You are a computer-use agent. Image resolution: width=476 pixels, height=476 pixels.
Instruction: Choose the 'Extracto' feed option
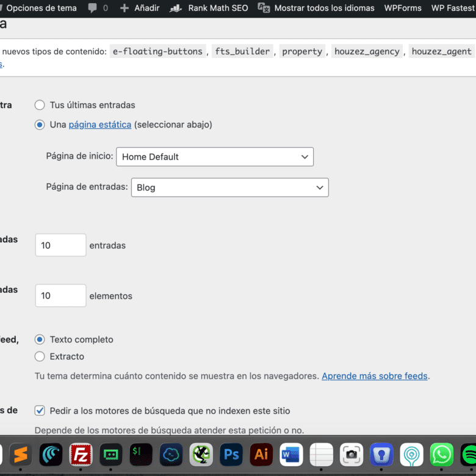coord(40,356)
